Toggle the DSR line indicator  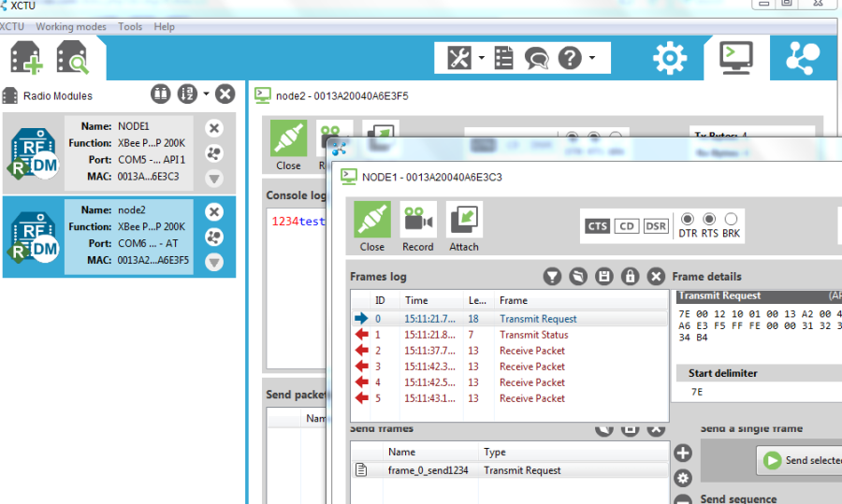(656, 226)
